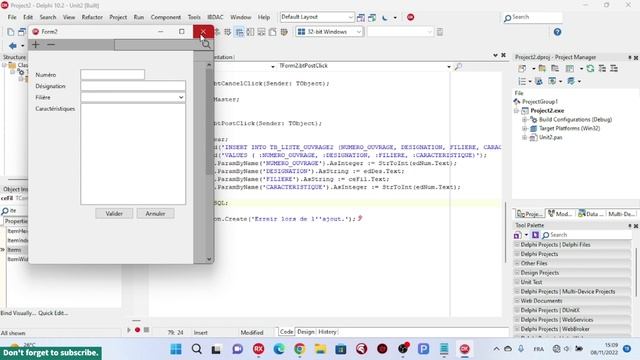
Task: Click the new file icon in Delphi toolbar
Action: (x=11, y=32)
